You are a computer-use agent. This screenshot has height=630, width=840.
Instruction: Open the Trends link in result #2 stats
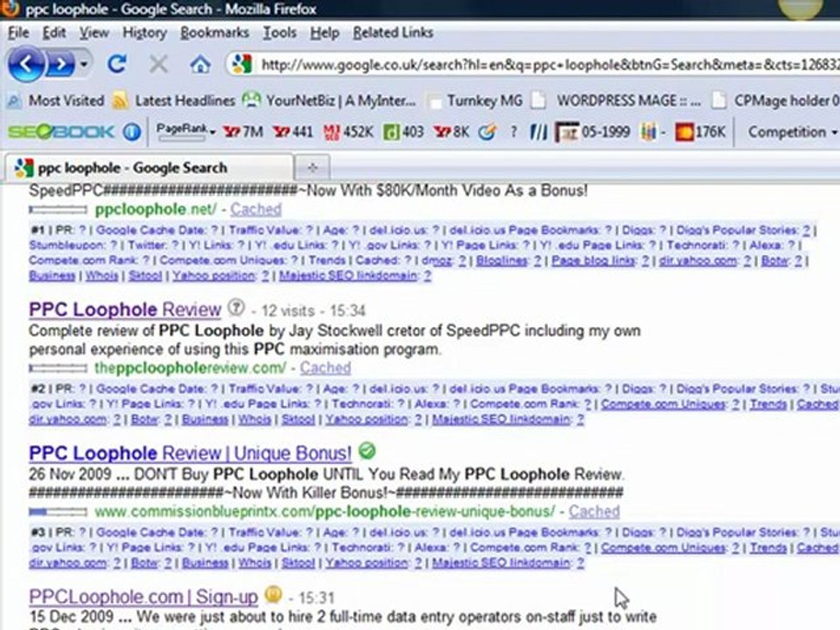[767, 404]
